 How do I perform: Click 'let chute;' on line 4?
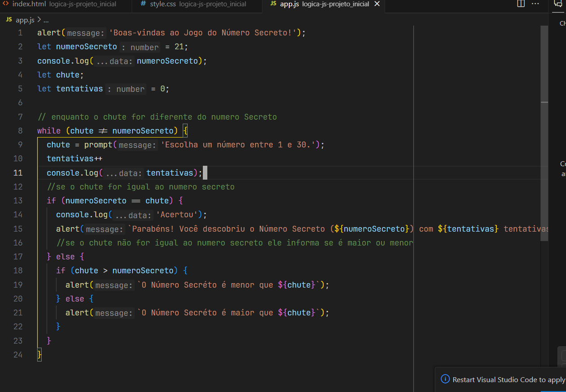click(x=60, y=75)
